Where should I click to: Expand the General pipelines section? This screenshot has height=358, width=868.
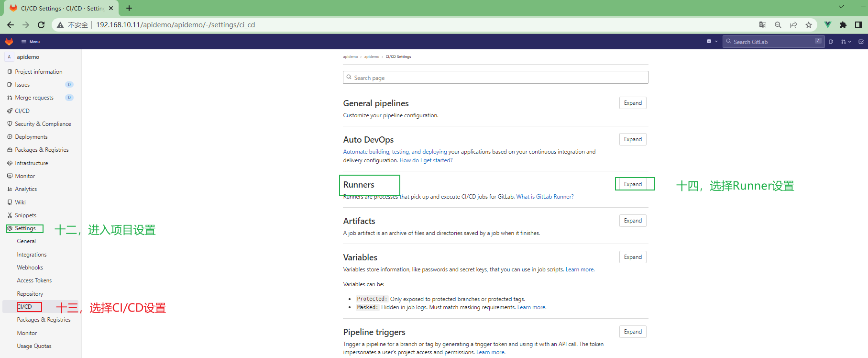pos(633,103)
